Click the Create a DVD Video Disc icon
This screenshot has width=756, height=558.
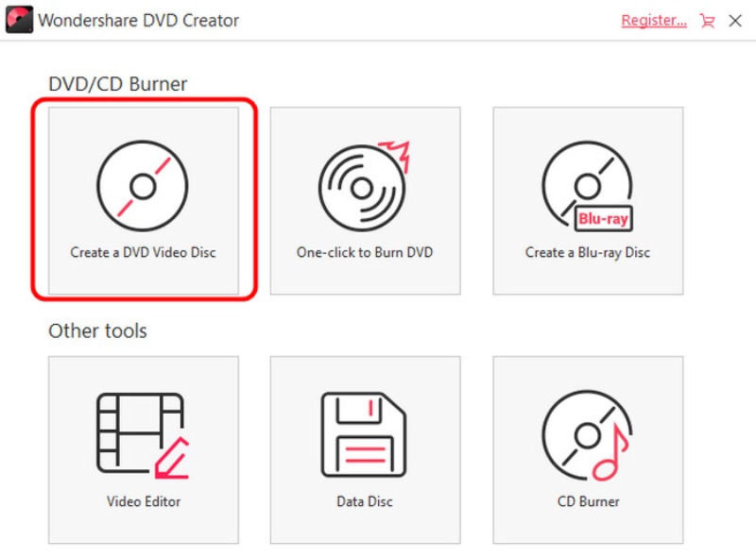coord(143,186)
